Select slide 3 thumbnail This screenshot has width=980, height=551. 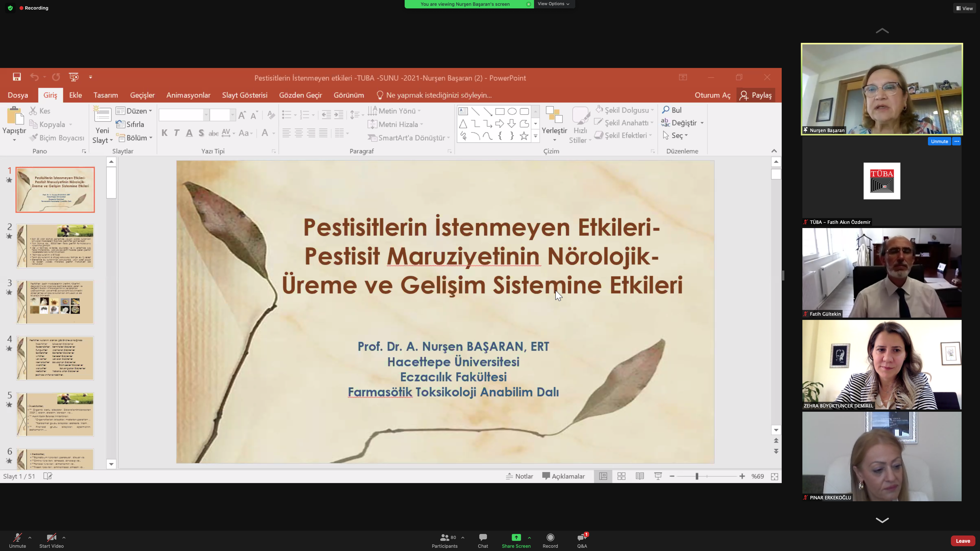(x=55, y=302)
